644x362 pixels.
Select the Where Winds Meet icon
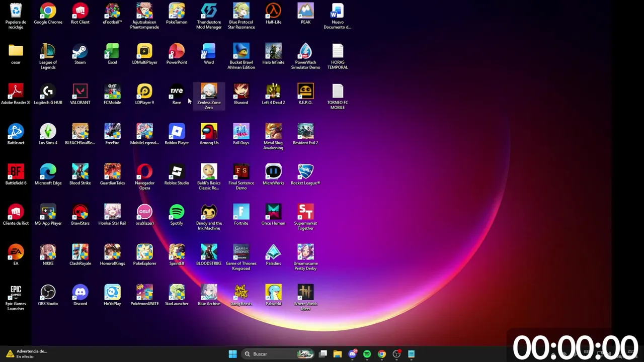(x=305, y=298)
